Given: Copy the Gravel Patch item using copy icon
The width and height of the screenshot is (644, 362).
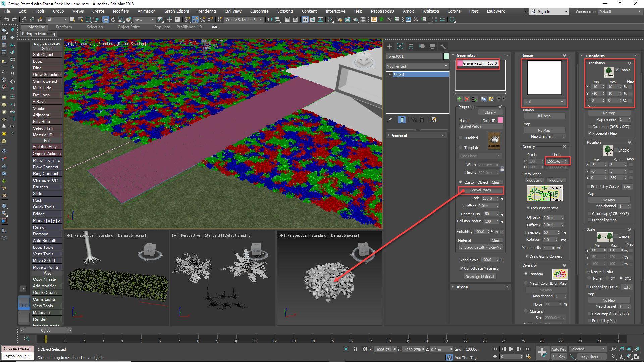Looking at the screenshot, I should pyautogui.click(x=484, y=99).
